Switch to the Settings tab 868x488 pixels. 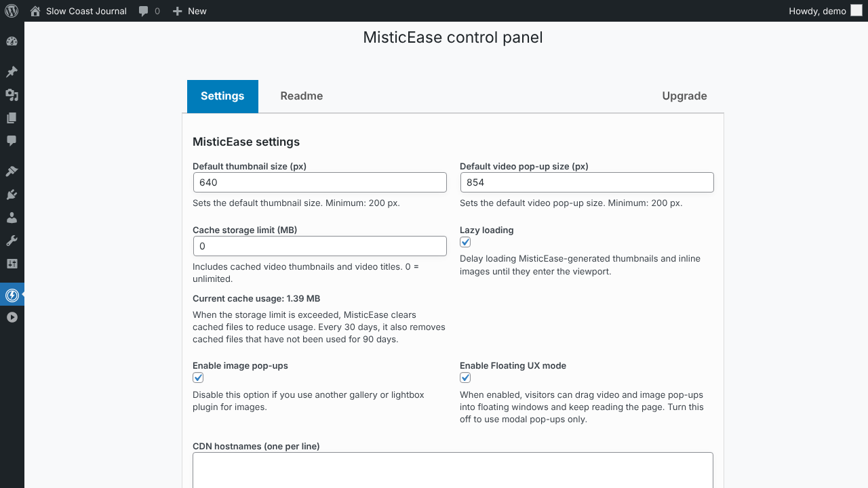click(222, 96)
